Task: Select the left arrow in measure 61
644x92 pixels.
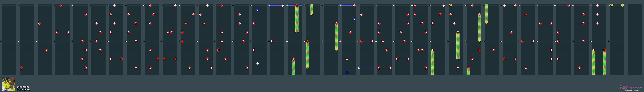Action: (540, 23)
